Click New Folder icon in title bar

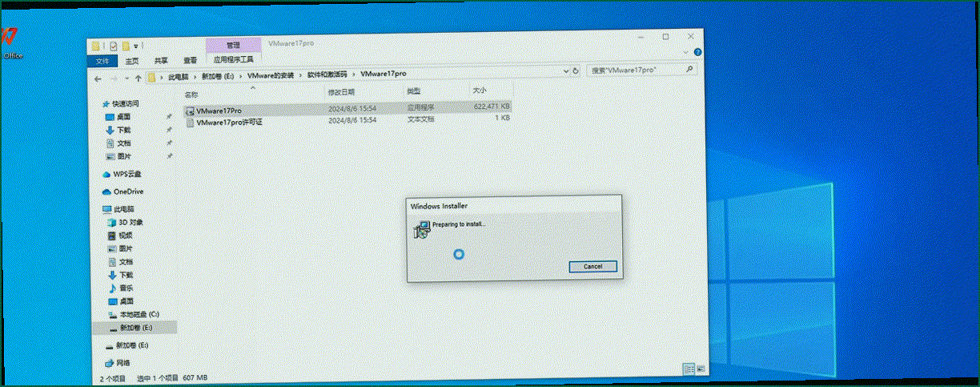(x=126, y=46)
